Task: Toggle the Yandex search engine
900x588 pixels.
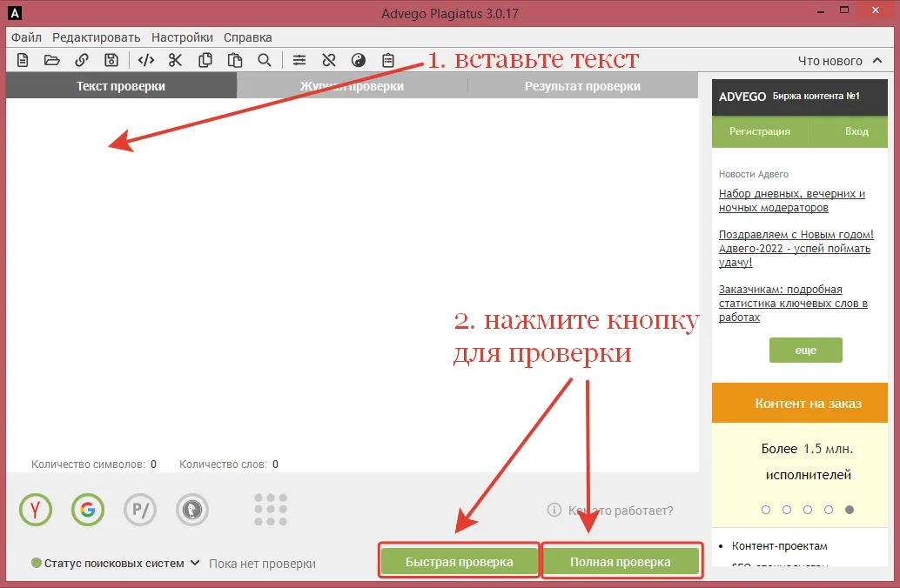Action: point(35,510)
